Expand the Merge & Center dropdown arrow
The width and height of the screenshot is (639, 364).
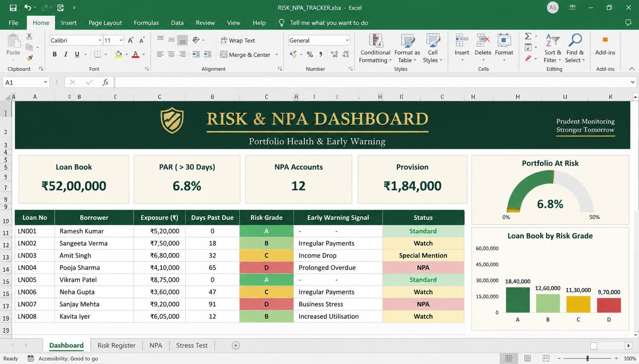[x=276, y=55]
